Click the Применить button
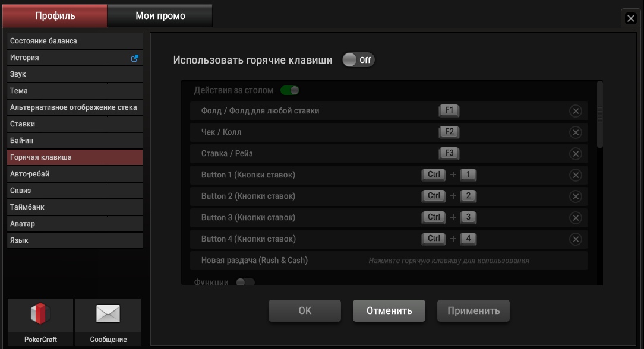Screen dimensions: 644x349 pyautogui.click(x=473, y=310)
